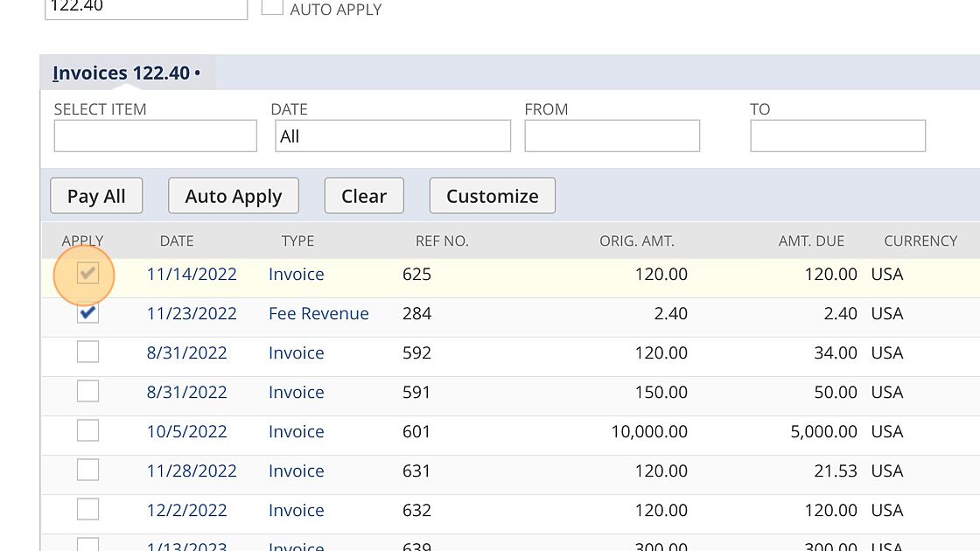980x551 pixels.
Task: Click the Select Item field
Action: click(155, 136)
